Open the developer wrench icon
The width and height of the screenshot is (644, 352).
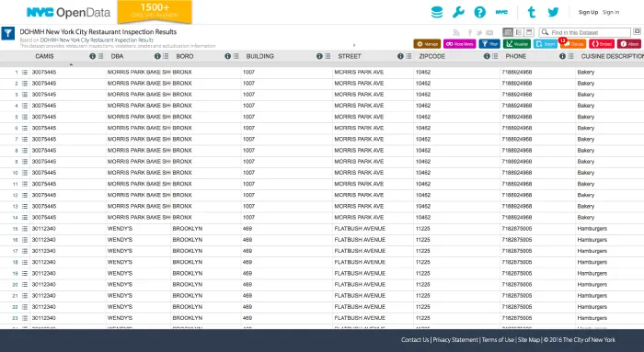pos(458,12)
